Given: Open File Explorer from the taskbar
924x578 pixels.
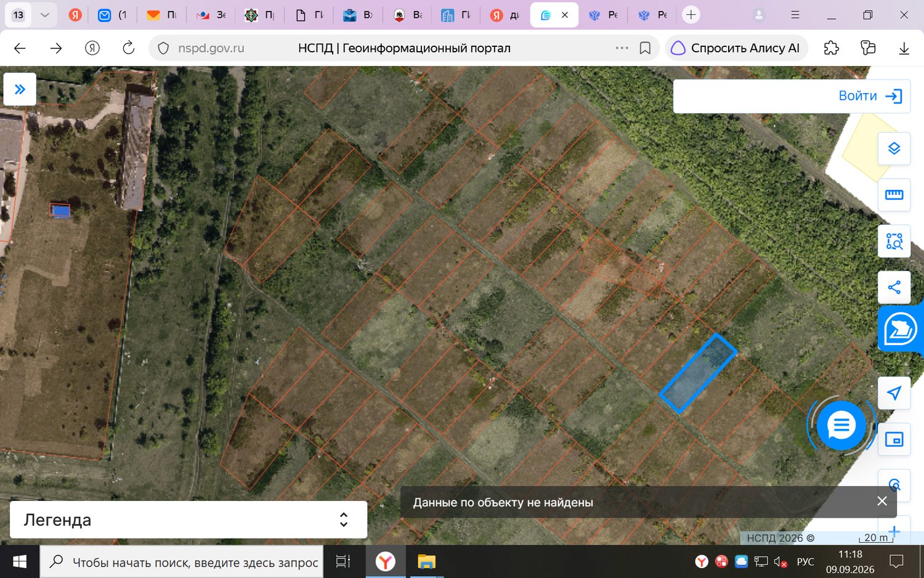Looking at the screenshot, I should pos(426,561).
